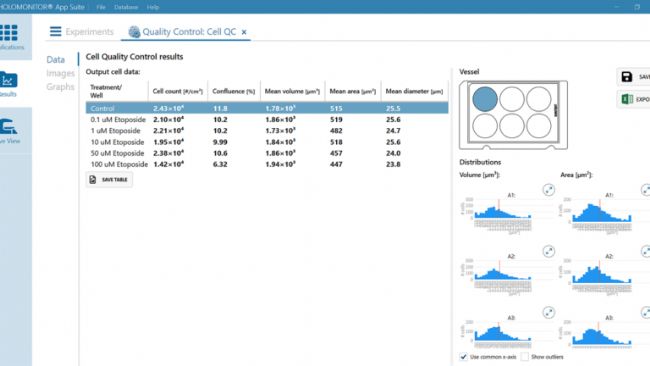This screenshot has width=650, height=366.
Task: Open the File menu
Action: (x=101, y=7)
